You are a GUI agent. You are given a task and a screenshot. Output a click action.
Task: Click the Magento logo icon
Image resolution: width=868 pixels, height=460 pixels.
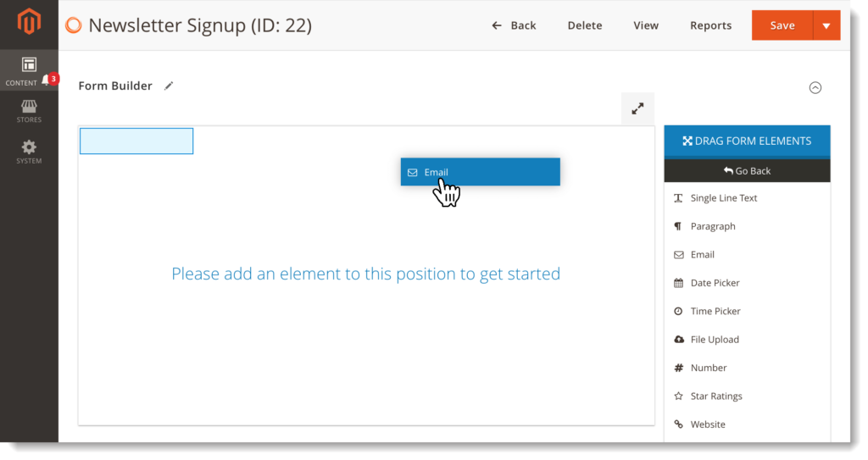29,23
